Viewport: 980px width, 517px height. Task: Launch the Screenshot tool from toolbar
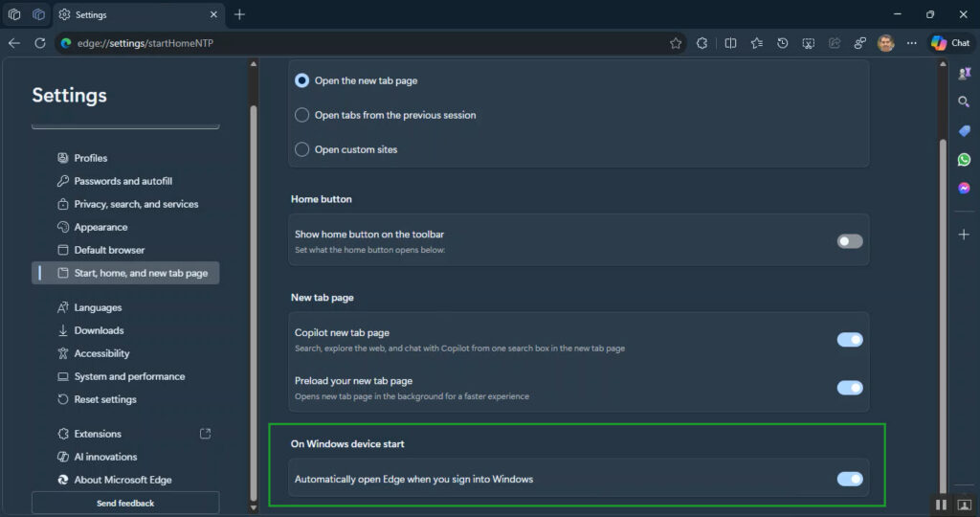coord(809,43)
